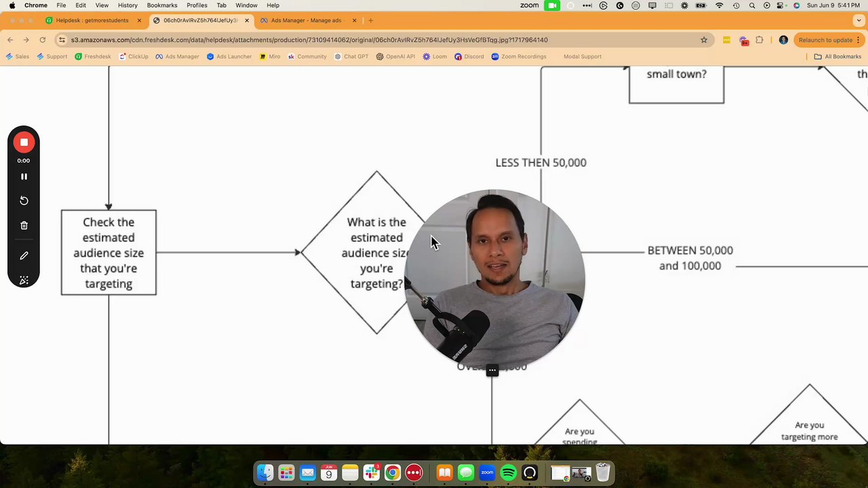This screenshot has height=488, width=868.
Task: Pause the recording in the Loom control bar
Action: tap(24, 176)
